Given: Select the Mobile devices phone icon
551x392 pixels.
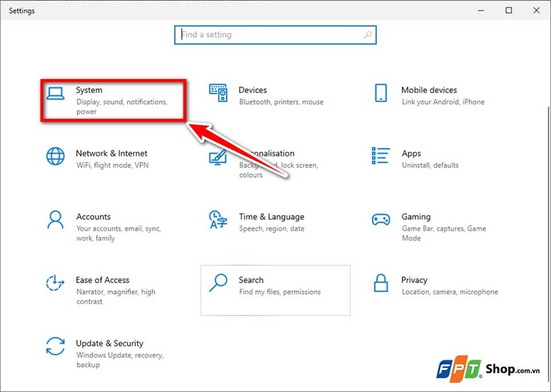Looking at the screenshot, I should 381,93.
